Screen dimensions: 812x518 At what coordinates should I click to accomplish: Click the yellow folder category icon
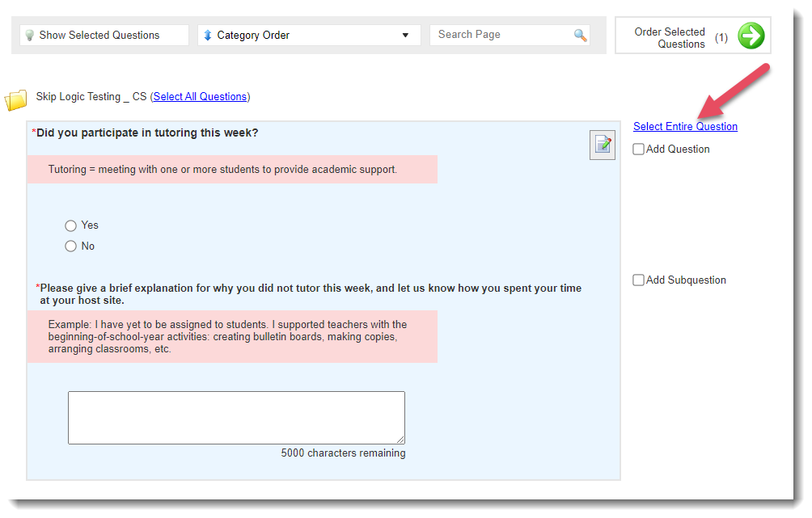16,100
